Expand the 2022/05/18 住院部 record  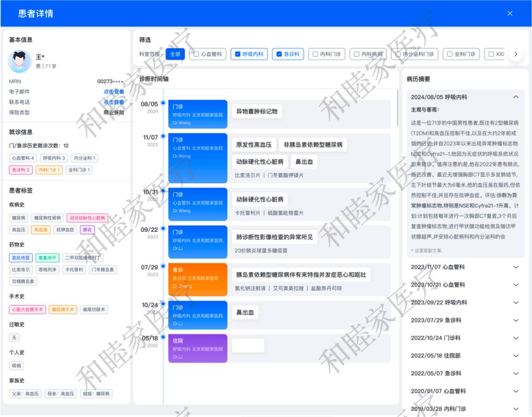click(516, 356)
